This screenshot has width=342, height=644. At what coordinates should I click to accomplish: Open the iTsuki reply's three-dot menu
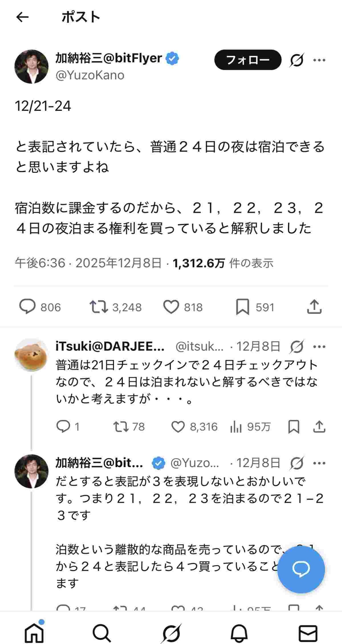(319, 346)
